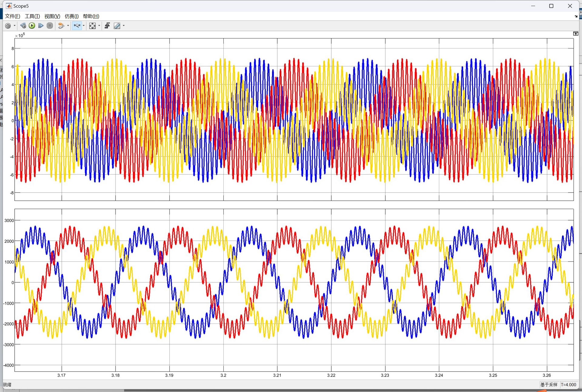Click the step forward button
582x392 pixels.
41,26
